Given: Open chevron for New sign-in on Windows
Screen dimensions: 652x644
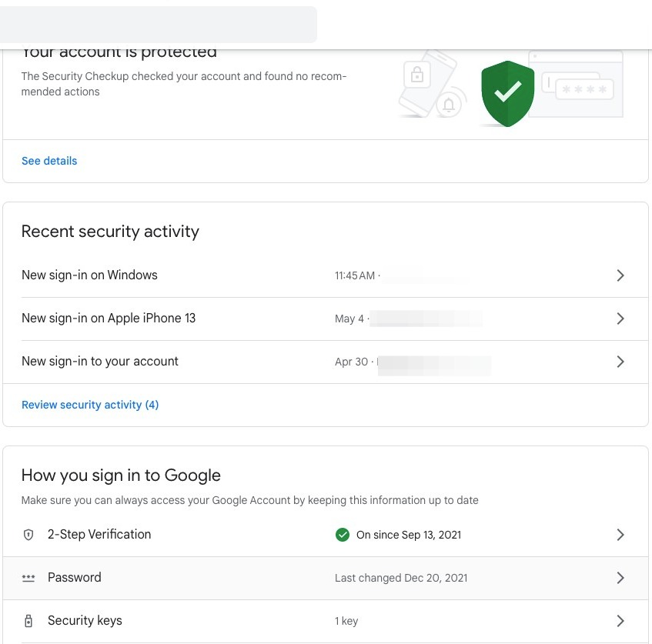Looking at the screenshot, I should [620, 275].
